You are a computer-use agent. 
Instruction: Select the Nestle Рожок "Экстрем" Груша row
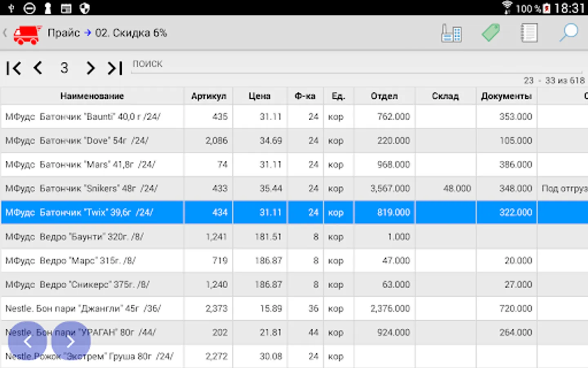tap(294, 356)
